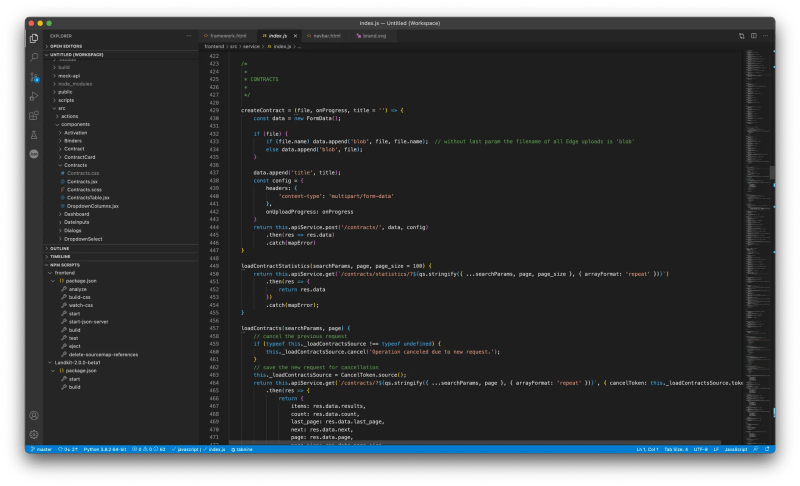The image size is (800, 486).
Task: Run the eject npm script
Action: click(x=74, y=346)
